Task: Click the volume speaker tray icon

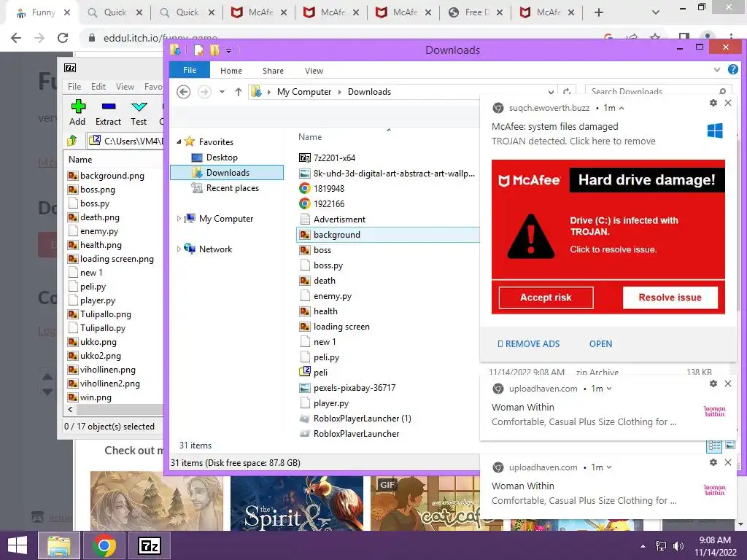Action: (678, 546)
